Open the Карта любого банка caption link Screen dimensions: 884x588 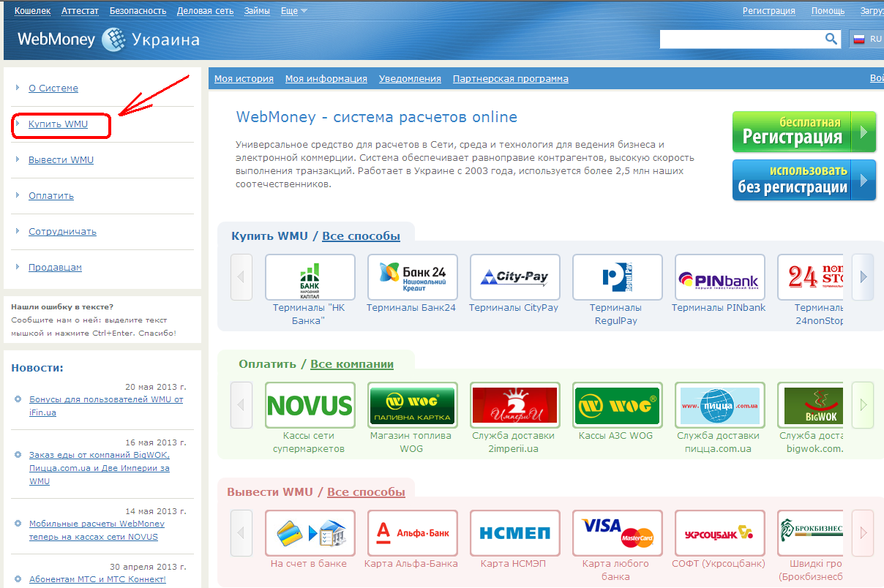(615, 570)
